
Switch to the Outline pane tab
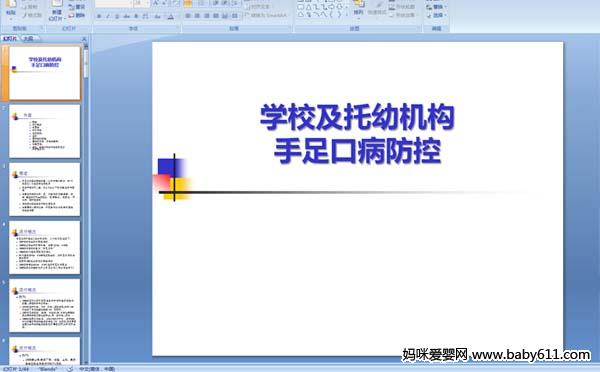point(28,38)
